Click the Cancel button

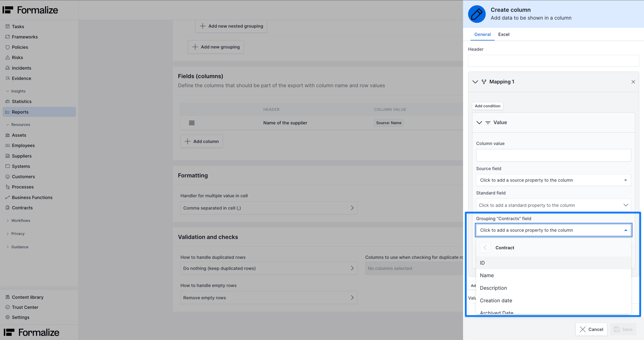pos(591,329)
